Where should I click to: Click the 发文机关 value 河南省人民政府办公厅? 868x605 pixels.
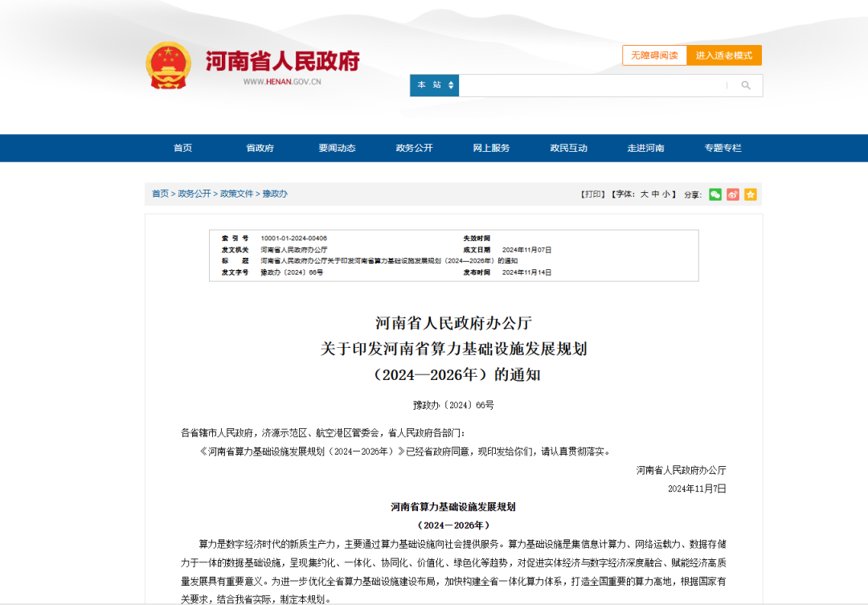294,250
